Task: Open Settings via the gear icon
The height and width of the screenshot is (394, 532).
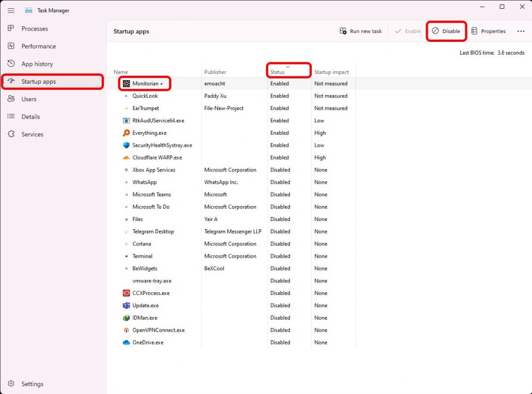Action: tap(11, 384)
